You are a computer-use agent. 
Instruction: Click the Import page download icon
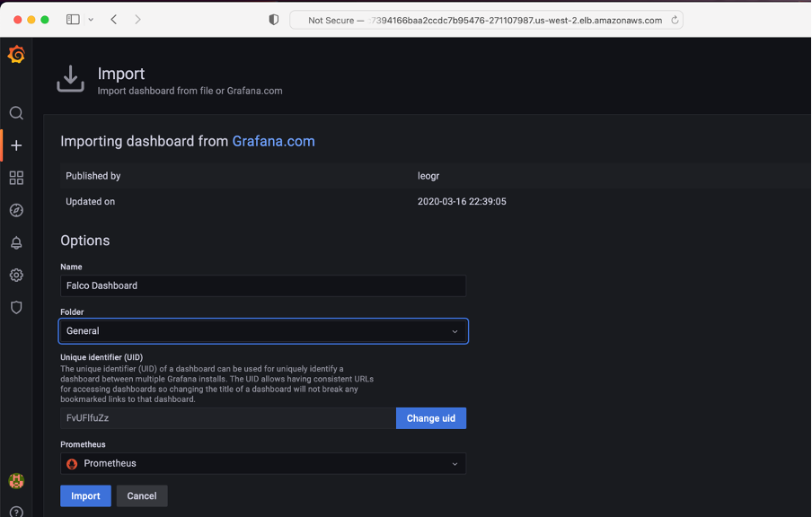70,79
